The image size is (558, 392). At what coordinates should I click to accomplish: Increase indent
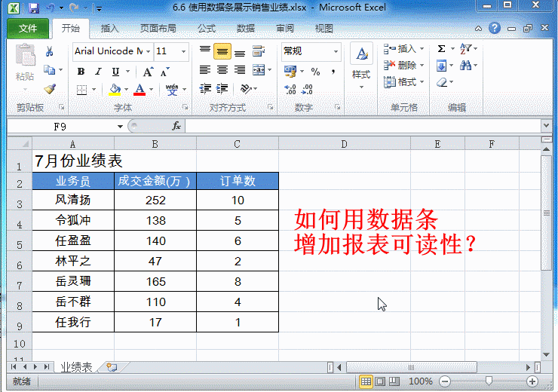point(222,88)
